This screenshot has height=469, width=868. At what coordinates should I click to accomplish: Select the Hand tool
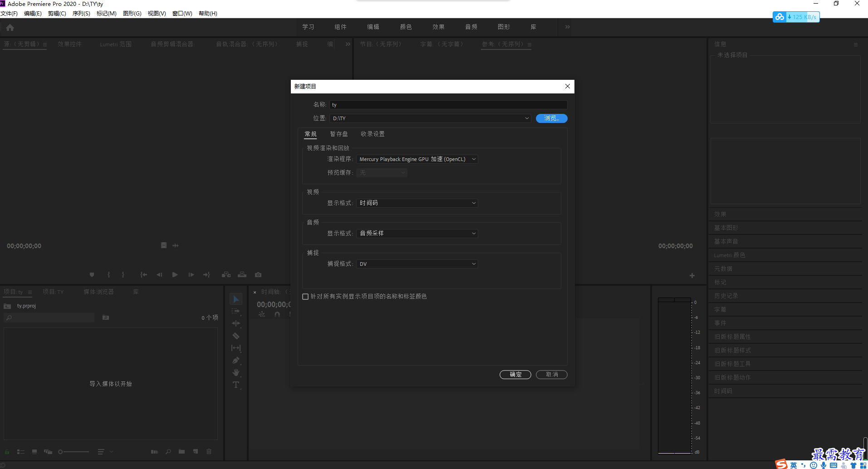[236, 372]
